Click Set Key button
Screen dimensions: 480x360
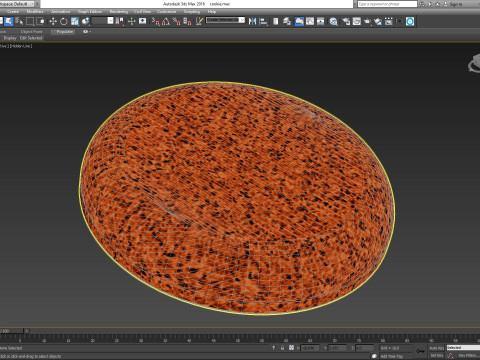pyautogui.click(x=436, y=356)
